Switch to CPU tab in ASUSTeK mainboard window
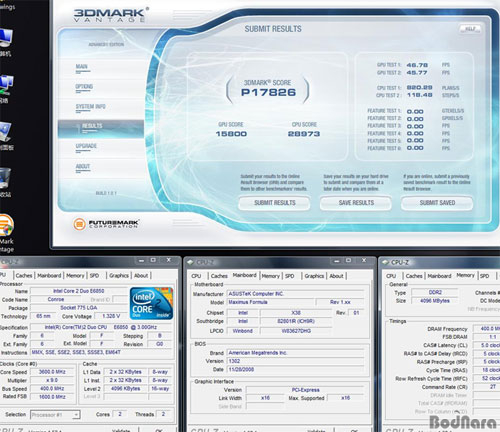Screen dimensions: 500x432 tap(196, 276)
